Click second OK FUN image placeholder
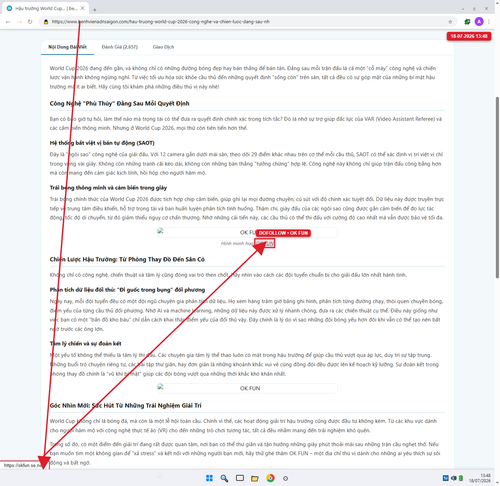 247,388
